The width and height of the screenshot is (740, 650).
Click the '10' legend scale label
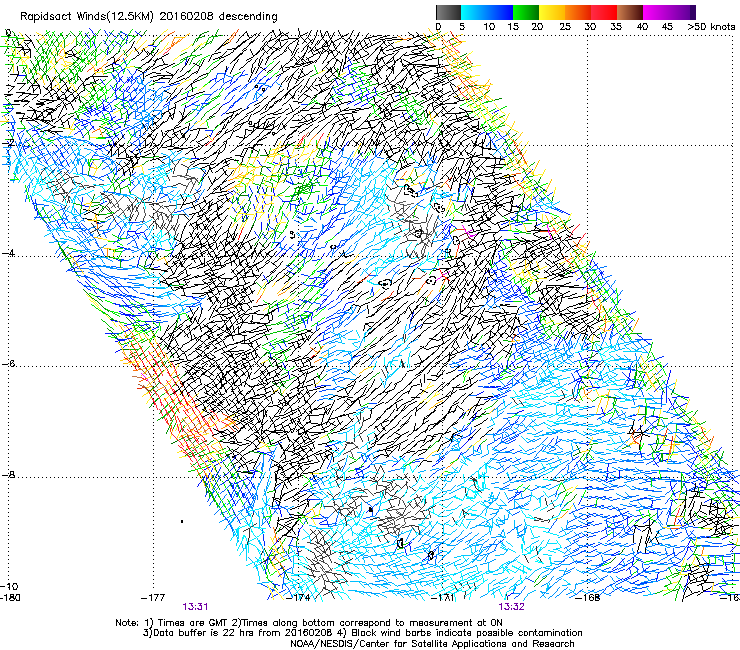tap(489, 26)
